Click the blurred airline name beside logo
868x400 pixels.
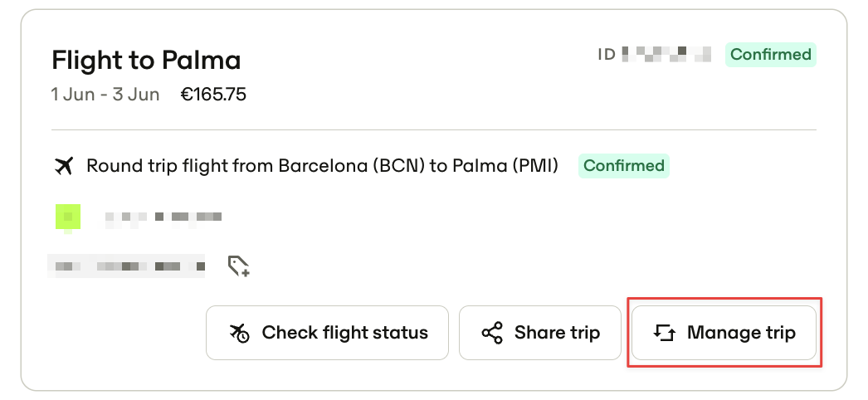point(163,217)
